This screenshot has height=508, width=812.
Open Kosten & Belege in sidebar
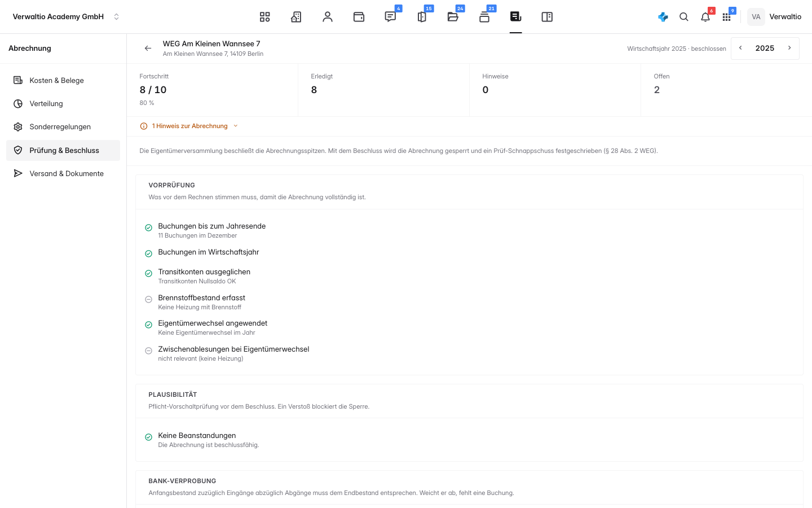63,80
